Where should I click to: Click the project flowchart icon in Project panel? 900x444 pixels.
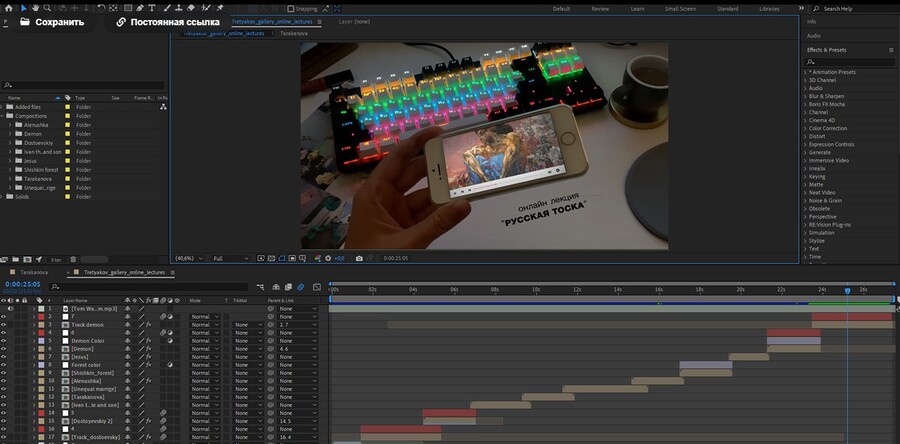(164, 107)
